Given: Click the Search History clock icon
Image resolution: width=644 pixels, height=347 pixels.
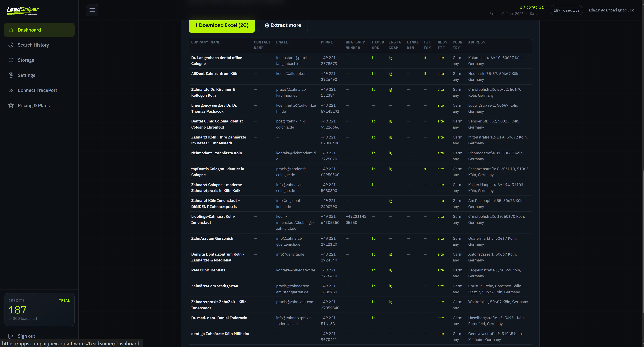Looking at the screenshot, I should coord(11,45).
